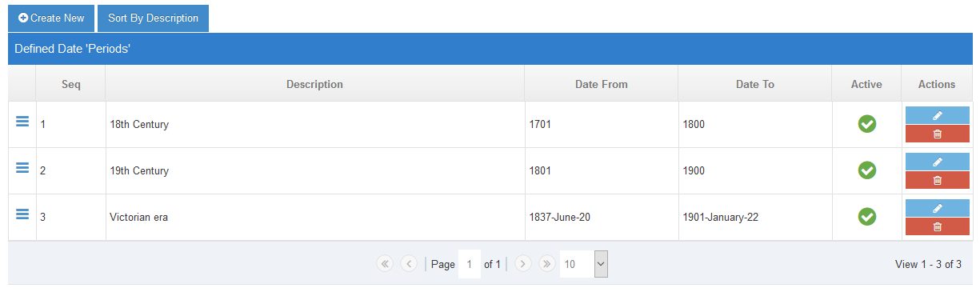Click the Date From value 1701
This screenshot has height=292, width=980.
click(540, 124)
